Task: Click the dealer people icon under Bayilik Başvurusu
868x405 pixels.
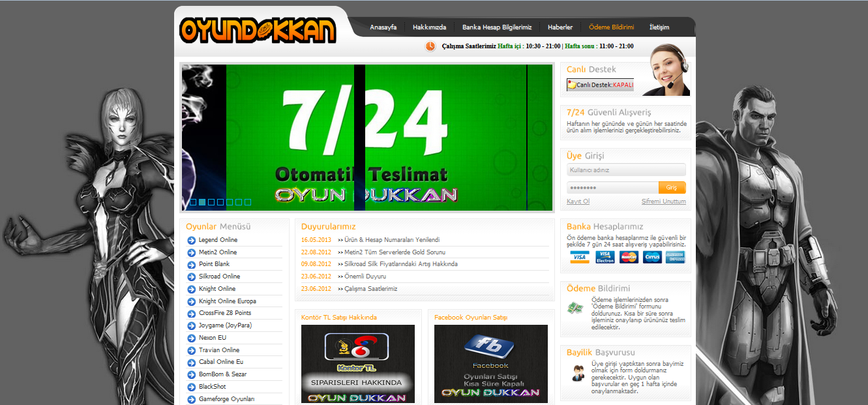Action: tap(578, 373)
